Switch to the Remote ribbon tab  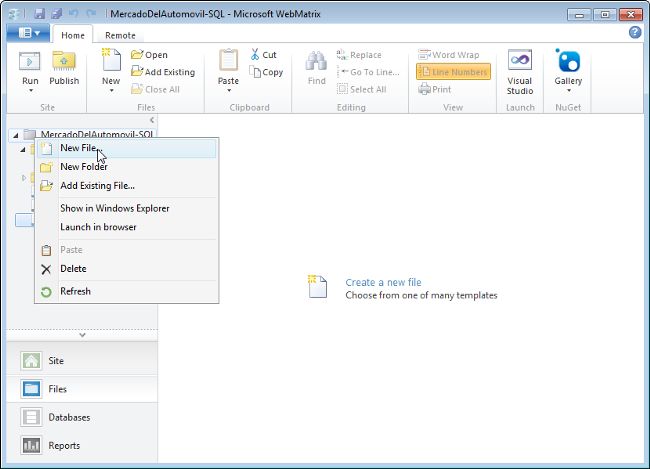click(x=120, y=35)
